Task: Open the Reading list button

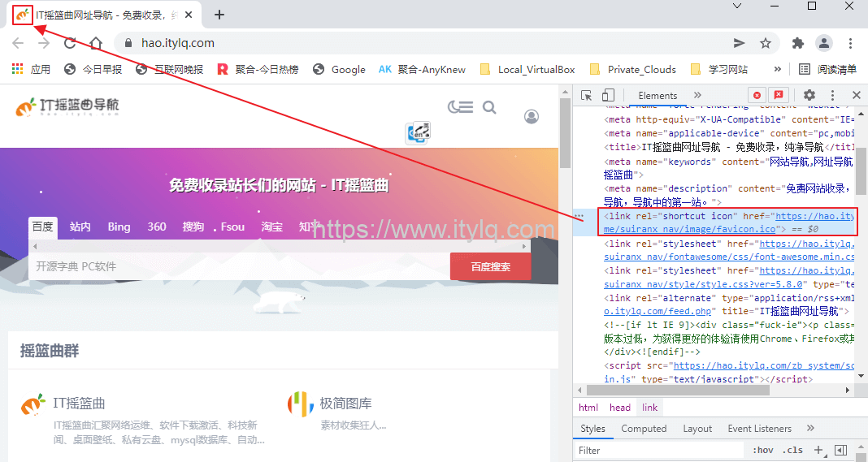Action: pyautogui.click(x=828, y=69)
